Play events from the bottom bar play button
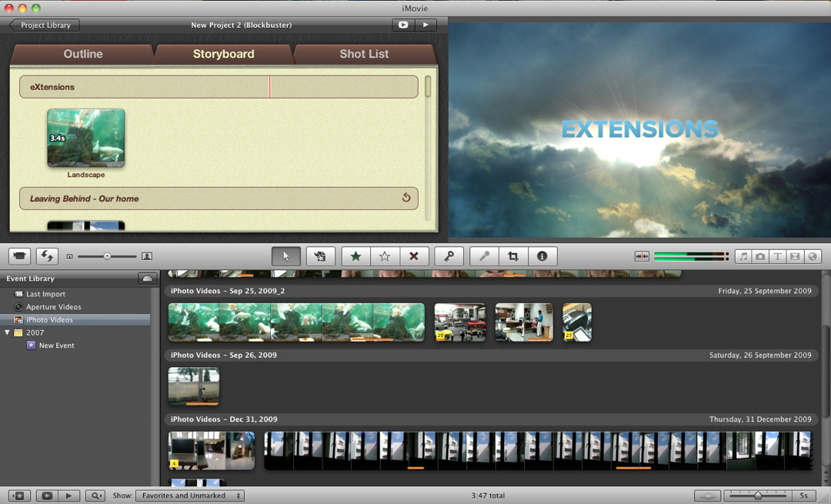 [69, 496]
